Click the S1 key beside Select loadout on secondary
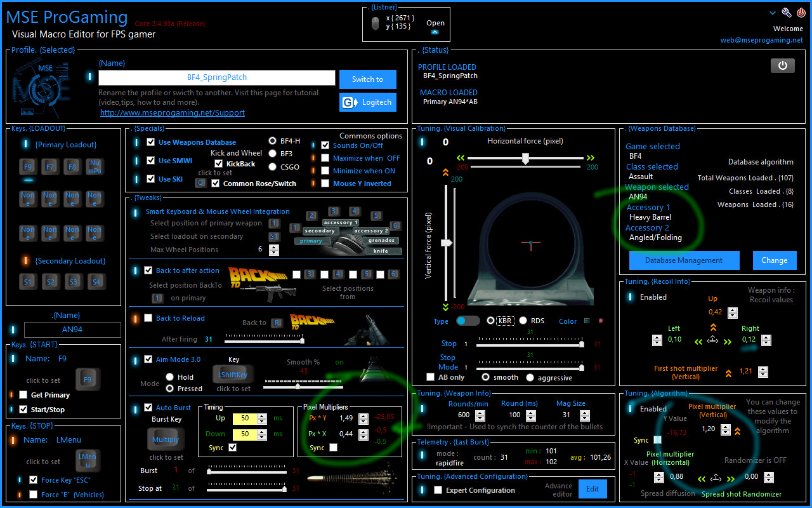The image size is (812, 508). tap(274, 236)
